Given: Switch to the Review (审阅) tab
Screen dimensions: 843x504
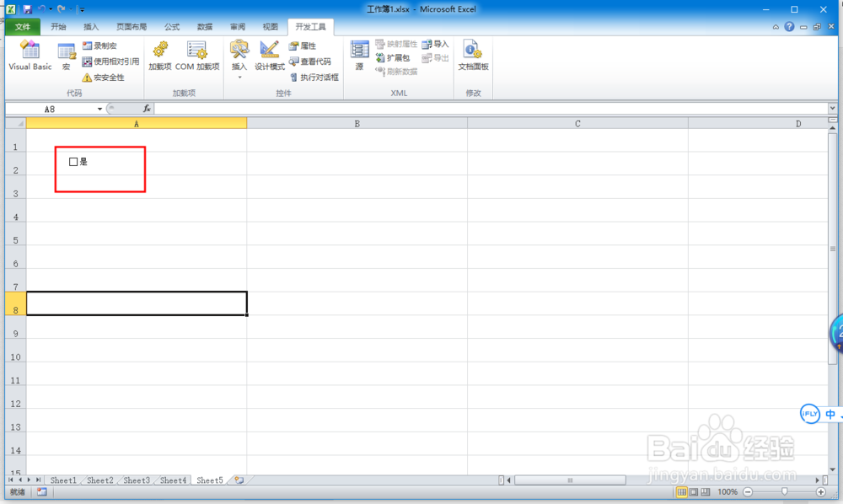Looking at the screenshot, I should click(238, 27).
